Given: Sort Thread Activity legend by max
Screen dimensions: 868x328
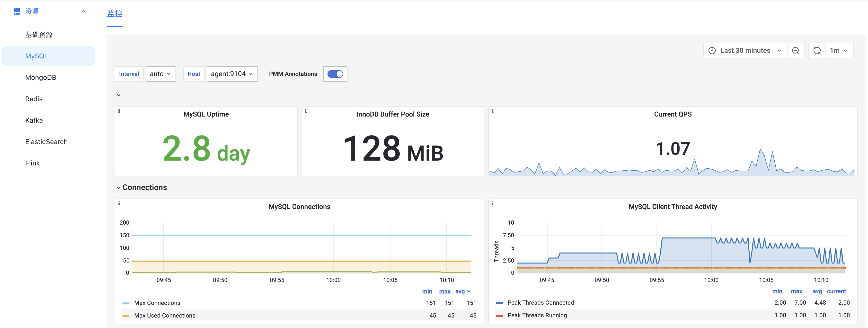Looking at the screenshot, I should pos(796,291).
